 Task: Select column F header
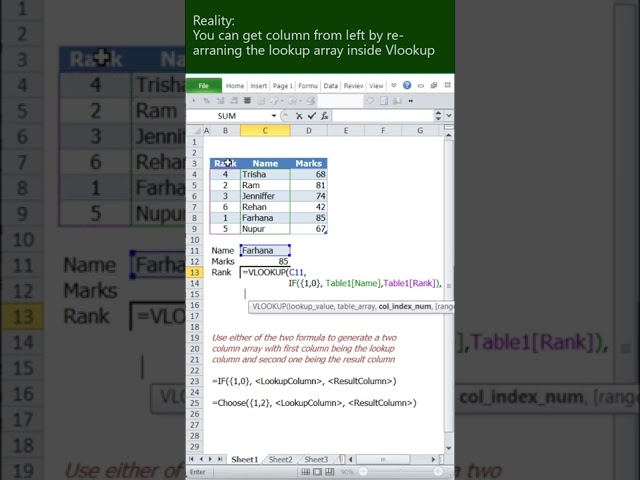[383, 131]
